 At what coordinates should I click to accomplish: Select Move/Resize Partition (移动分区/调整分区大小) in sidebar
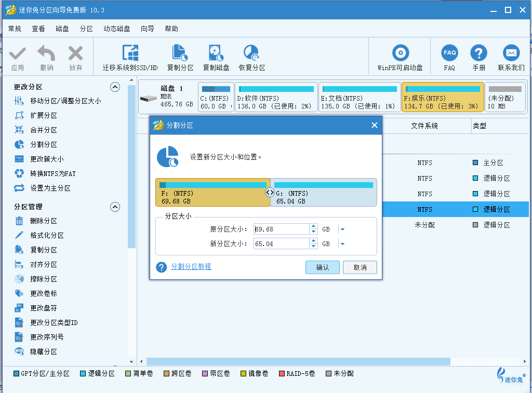65,101
